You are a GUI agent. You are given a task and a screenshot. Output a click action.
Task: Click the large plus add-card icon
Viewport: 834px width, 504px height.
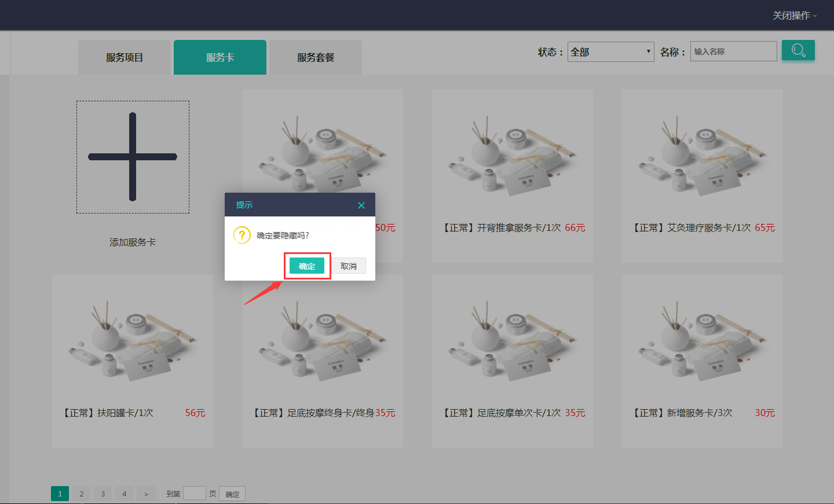pyautogui.click(x=133, y=157)
